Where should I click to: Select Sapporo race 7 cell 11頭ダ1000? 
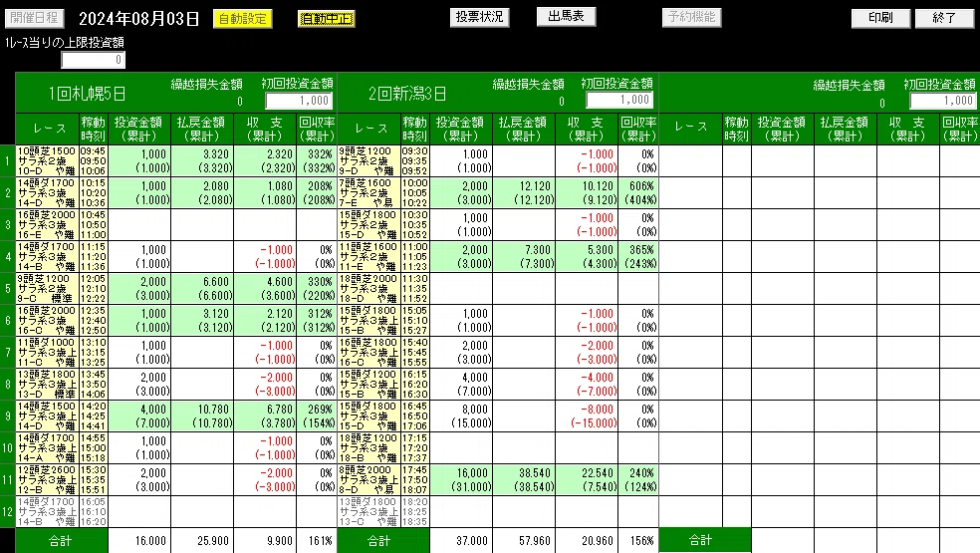click(47, 352)
